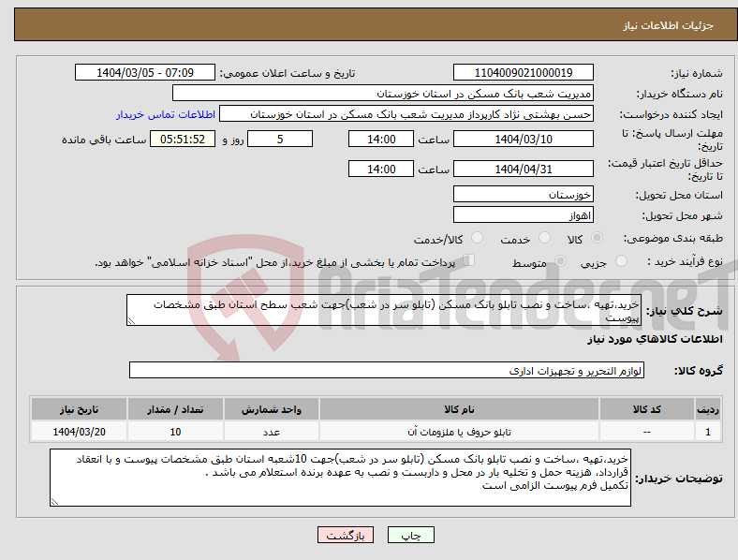Screen dimensions: 738x560
Task: Click the شرح کلی نیاز text area
Action: pyautogui.click(x=384, y=310)
